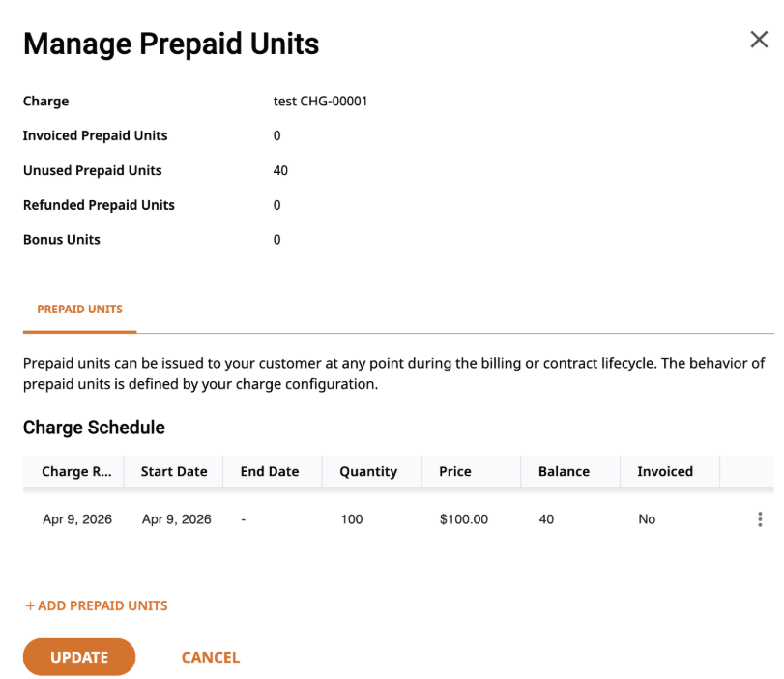Select the quantity cell showing 100
This screenshot has width=784, height=679.
(x=352, y=519)
